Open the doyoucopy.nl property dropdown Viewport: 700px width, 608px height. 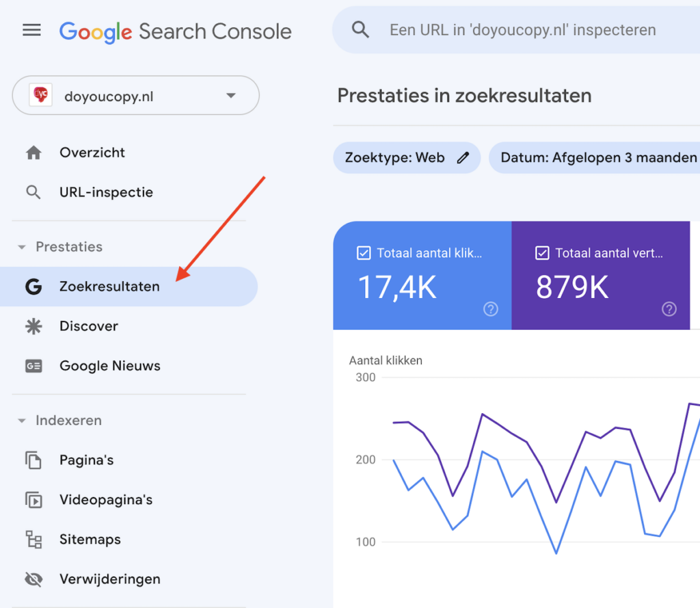point(231,96)
